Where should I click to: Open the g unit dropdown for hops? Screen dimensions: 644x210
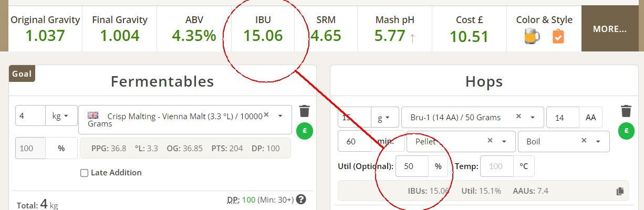[x=385, y=118]
